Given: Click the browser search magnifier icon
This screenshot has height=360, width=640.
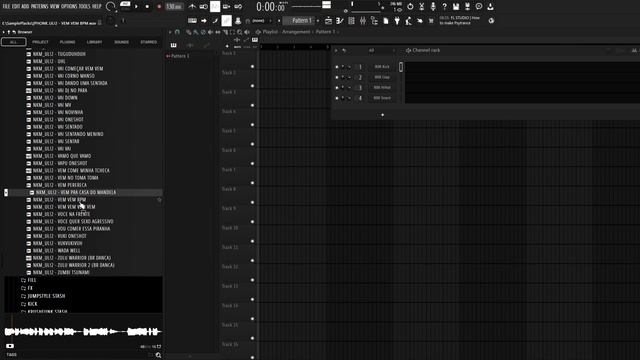Looking at the screenshot, I should [158, 356].
